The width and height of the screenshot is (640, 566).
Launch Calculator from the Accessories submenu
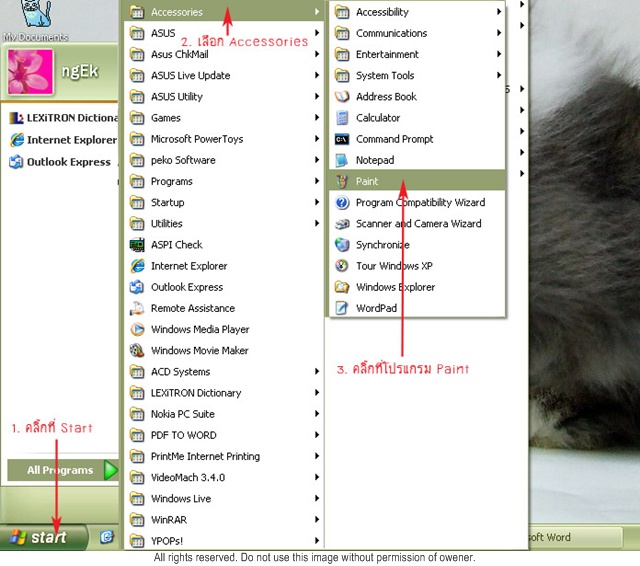(417, 118)
